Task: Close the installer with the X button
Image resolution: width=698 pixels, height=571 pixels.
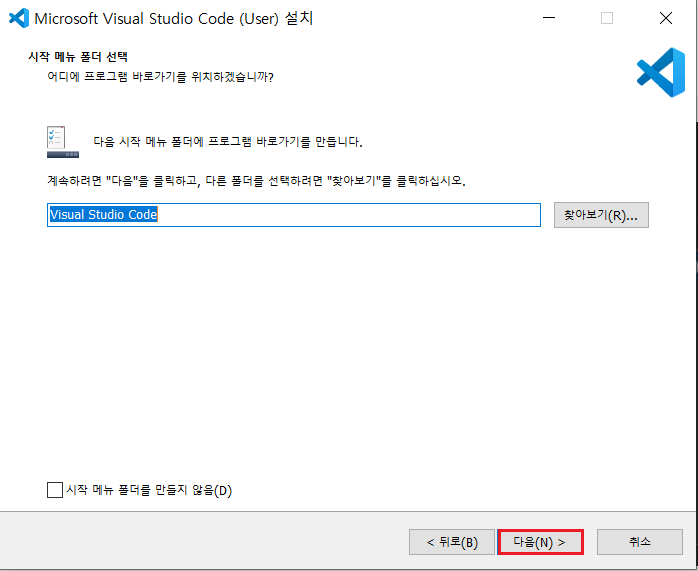Action: (666, 18)
